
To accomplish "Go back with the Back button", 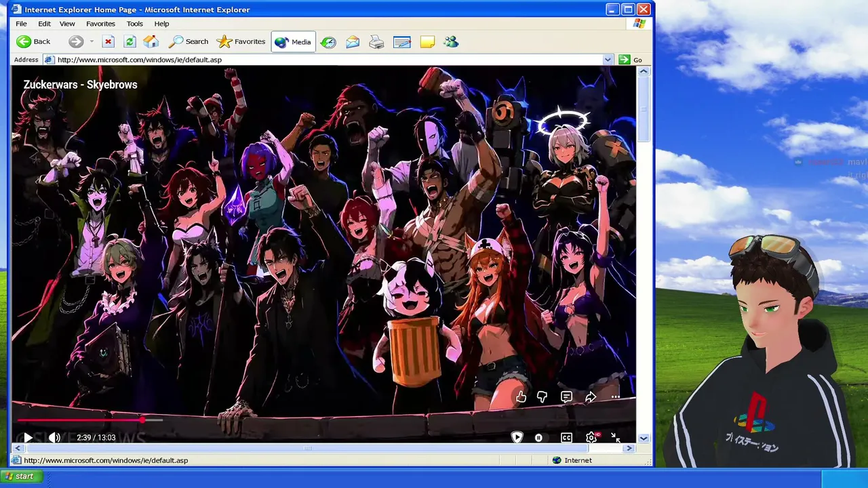I will tap(34, 42).
